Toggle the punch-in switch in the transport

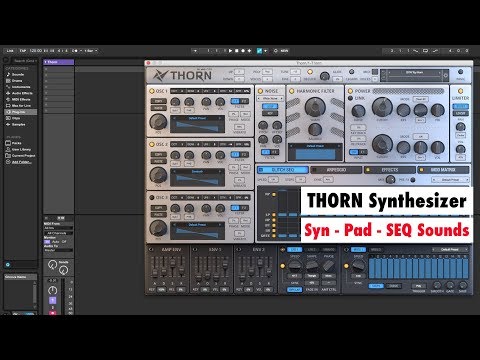pos(416,51)
